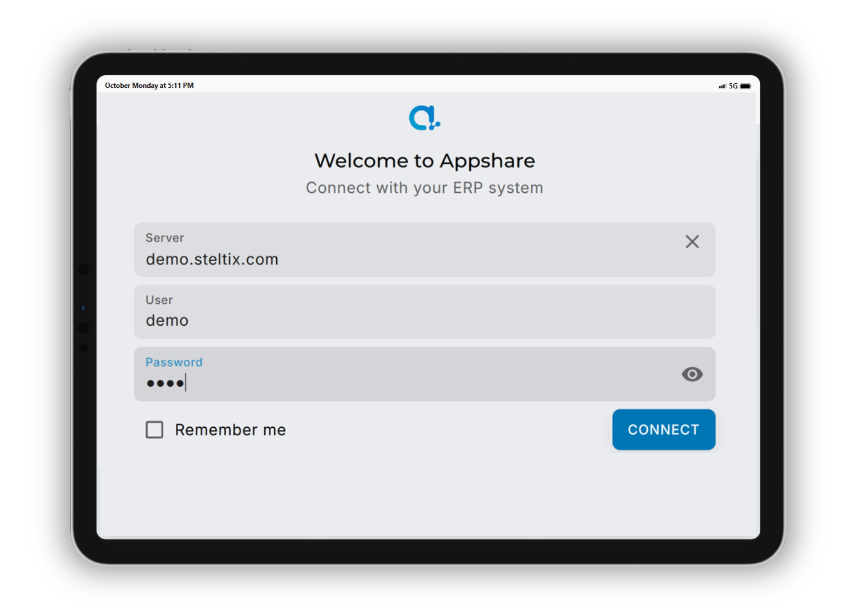Click the 5G network indicator
The width and height of the screenshot is (855, 616).
click(732, 86)
